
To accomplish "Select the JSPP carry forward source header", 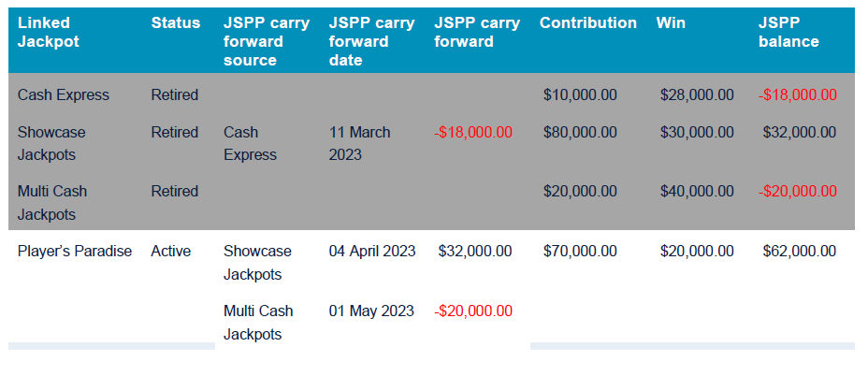I will tap(266, 41).
